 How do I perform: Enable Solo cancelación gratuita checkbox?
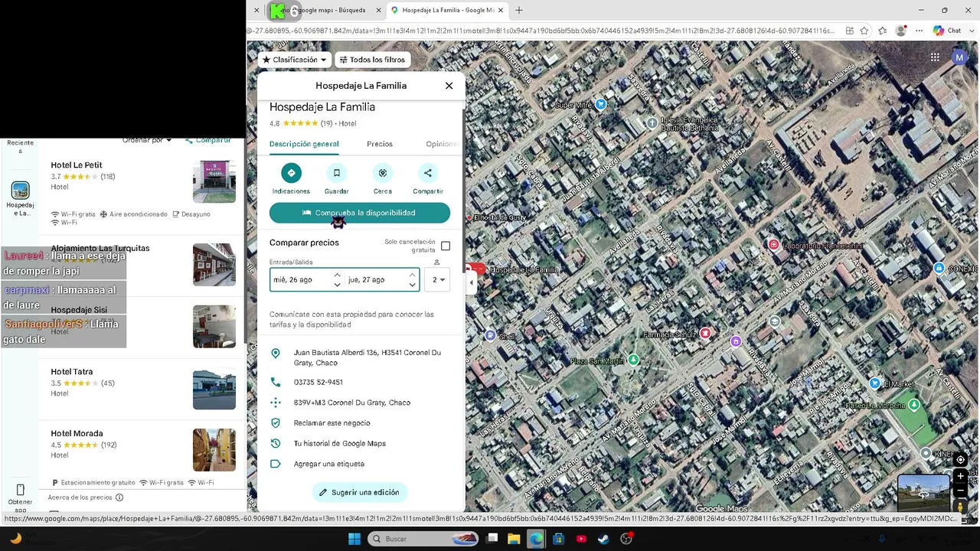pyautogui.click(x=446, y=246)
